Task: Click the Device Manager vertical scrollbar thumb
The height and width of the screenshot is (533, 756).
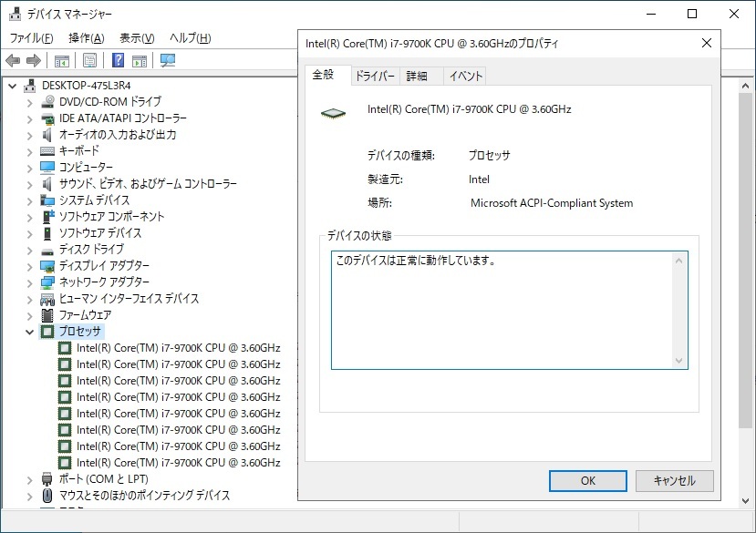Action: 745,261
